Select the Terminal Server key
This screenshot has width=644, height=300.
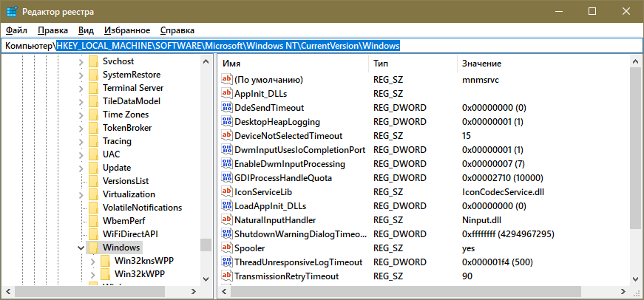pyautogui.click(x=133, y=88)
